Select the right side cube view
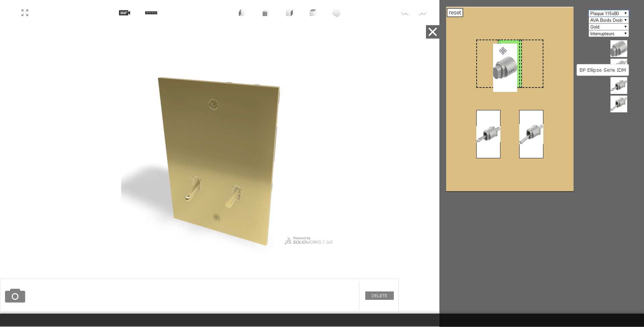Screen dimensions: 644x327 pyautogui.click(x=289, y=13)
